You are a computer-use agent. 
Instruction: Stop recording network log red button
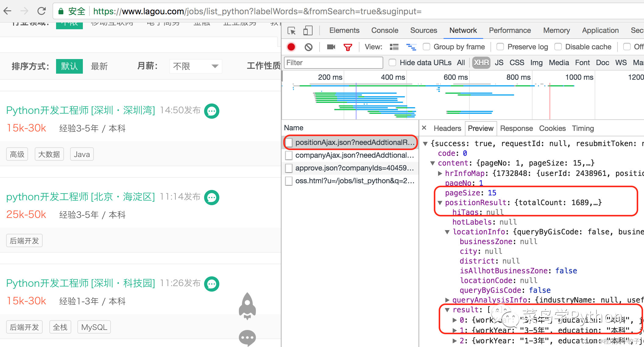click(291, 47)
